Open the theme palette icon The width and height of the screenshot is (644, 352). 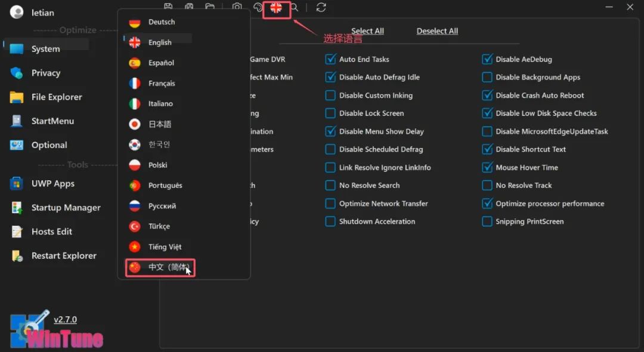(x=258, y=7)
